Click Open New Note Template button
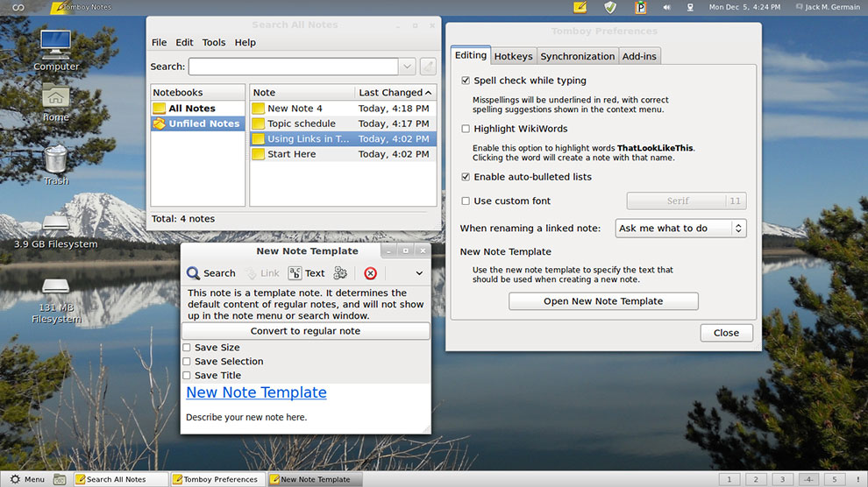Viewport: 868px width, 487px height. pos(603,301)
